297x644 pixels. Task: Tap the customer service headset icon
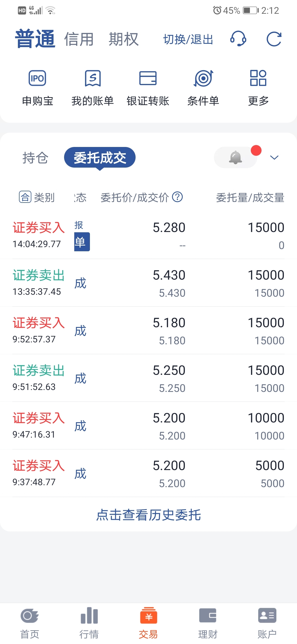coord(238,39)
